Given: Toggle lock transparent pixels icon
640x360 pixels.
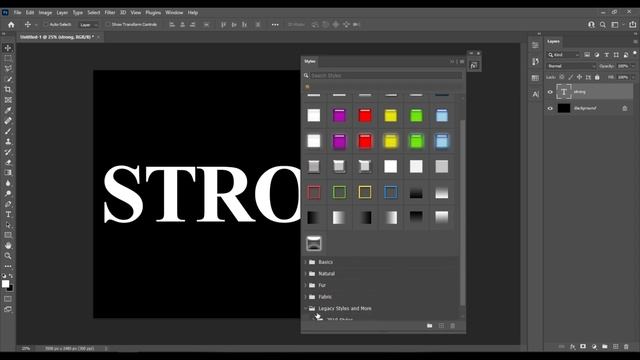Looking at the screenshot, I should [x=562, y=77].
